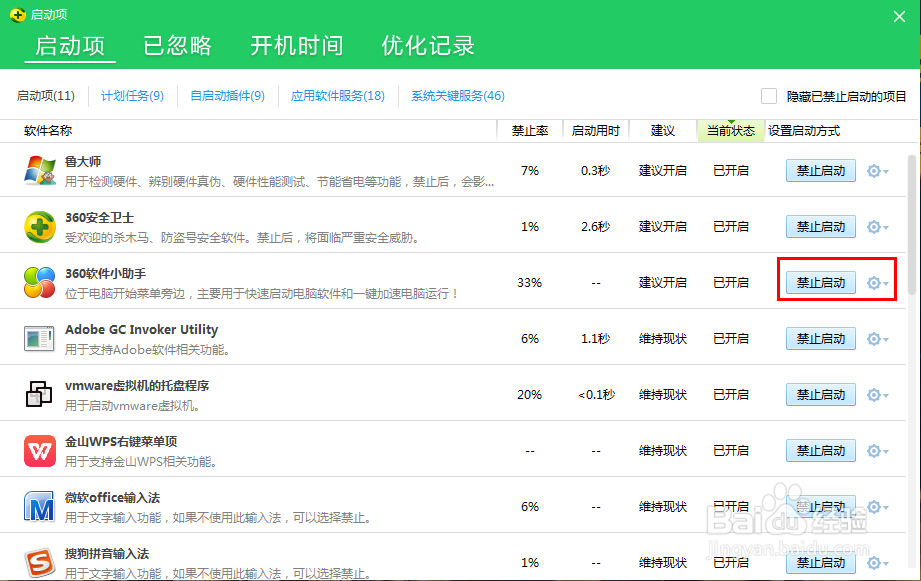Image resolution: width=921 pixels, height=581 pixels.
Task: Click the 360安全卫士 green shield icon
Action: [39, 226]
